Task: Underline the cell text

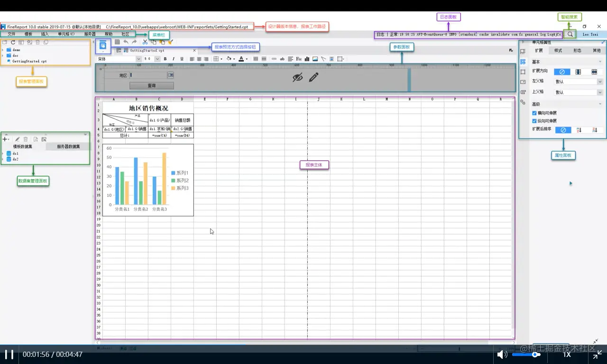Action: coord(182,59)
